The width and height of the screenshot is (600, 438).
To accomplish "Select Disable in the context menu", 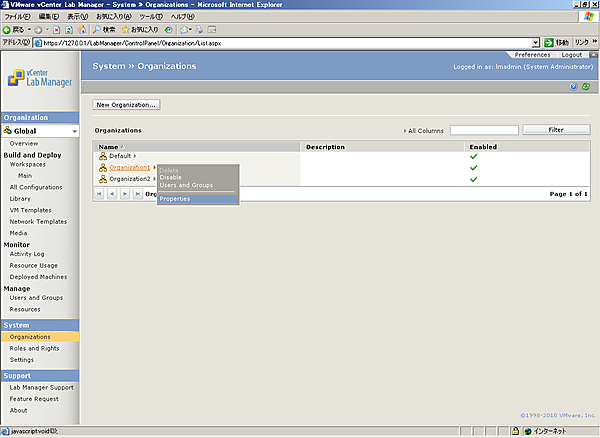I will coord(171,178).
